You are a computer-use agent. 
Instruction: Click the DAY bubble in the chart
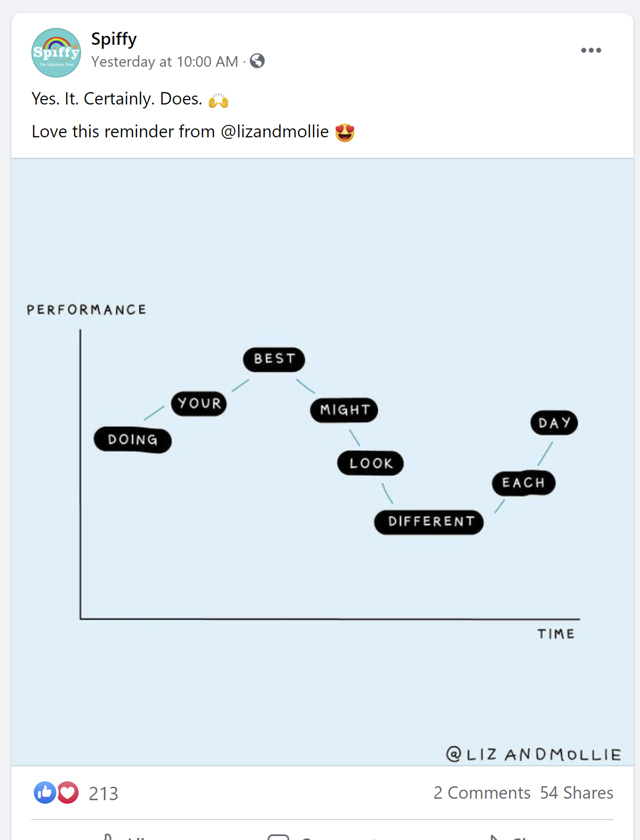point(554,423)
